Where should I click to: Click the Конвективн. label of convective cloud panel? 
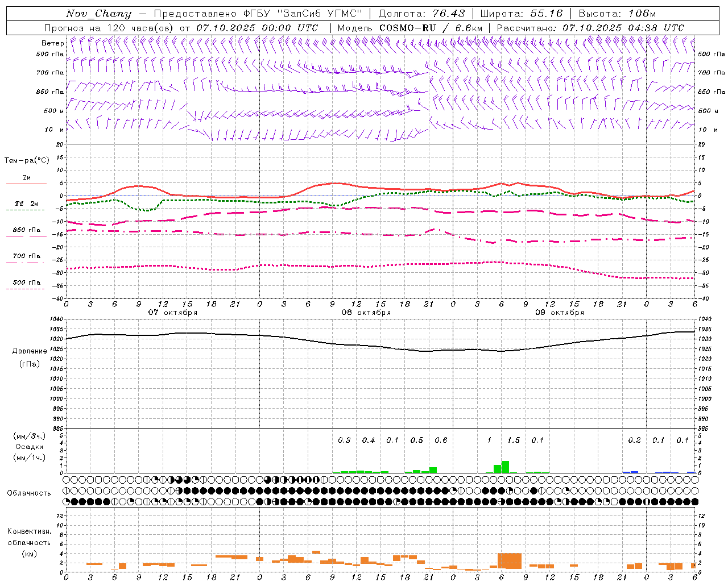[x=29, y=531]
